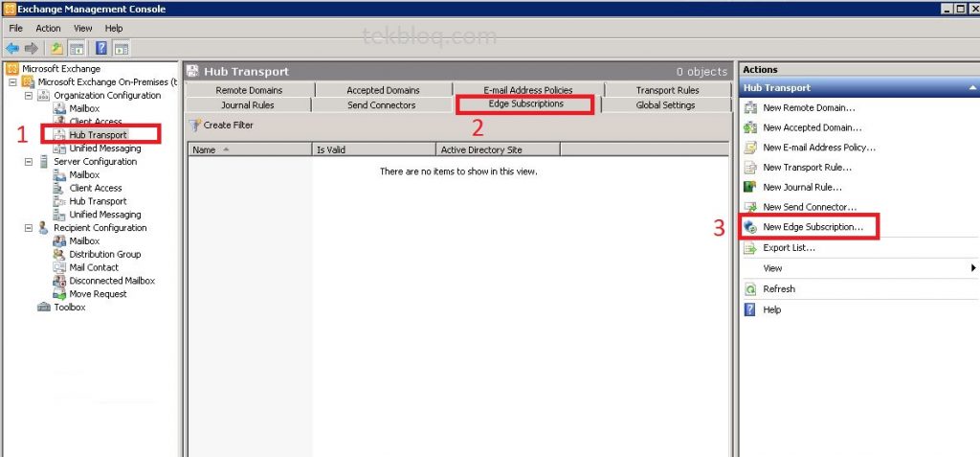Screen dimensions: 980x457
Task: Click the Create Filter funnel icon
Action: point(195,126)
